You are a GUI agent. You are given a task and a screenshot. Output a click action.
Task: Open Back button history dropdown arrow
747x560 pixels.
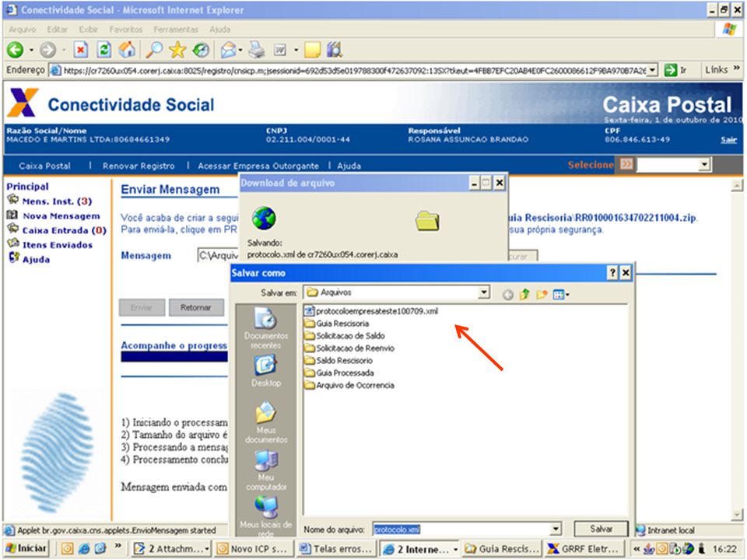(31, 50)
